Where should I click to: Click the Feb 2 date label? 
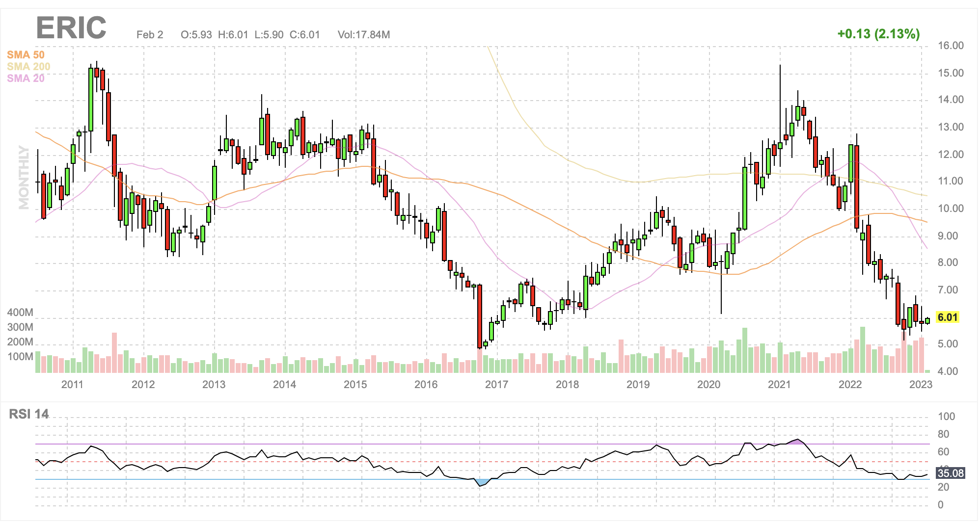pos(150,35)
